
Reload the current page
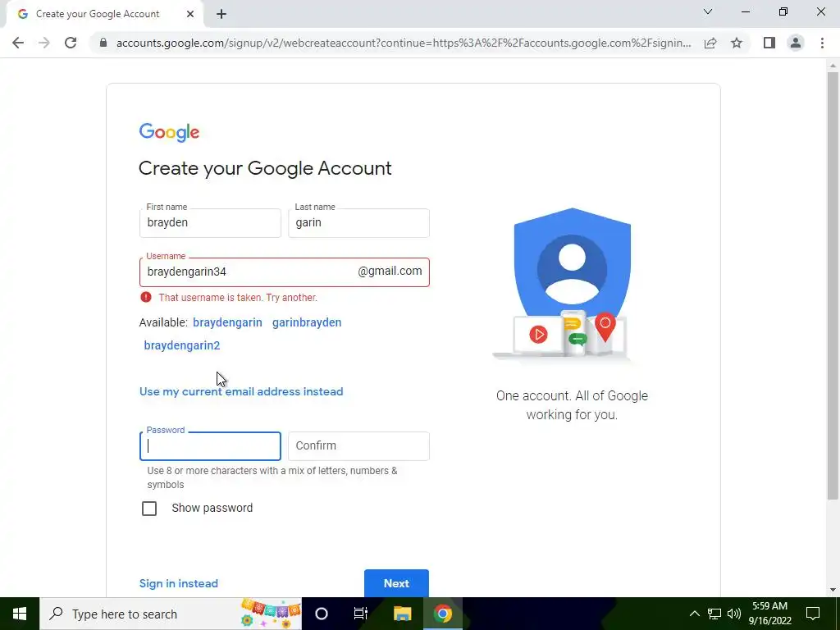click(71, 43)
